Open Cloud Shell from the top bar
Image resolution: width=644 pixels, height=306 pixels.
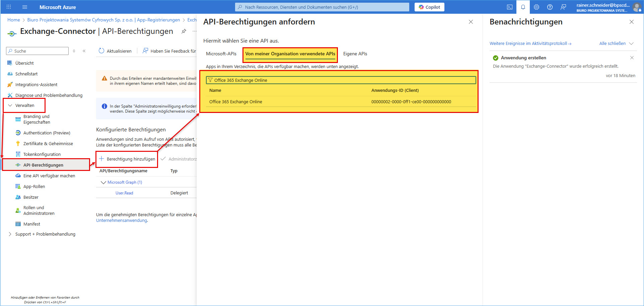click(510, 7)
